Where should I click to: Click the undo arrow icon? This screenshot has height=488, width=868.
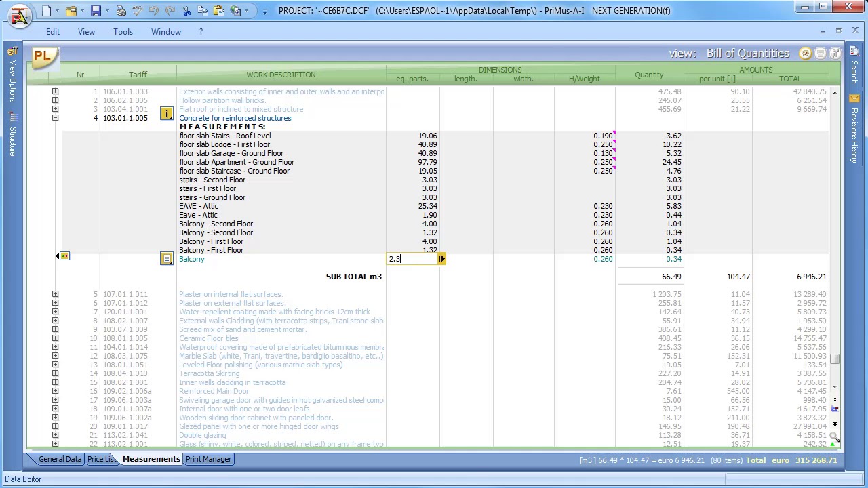click(154, 11)
